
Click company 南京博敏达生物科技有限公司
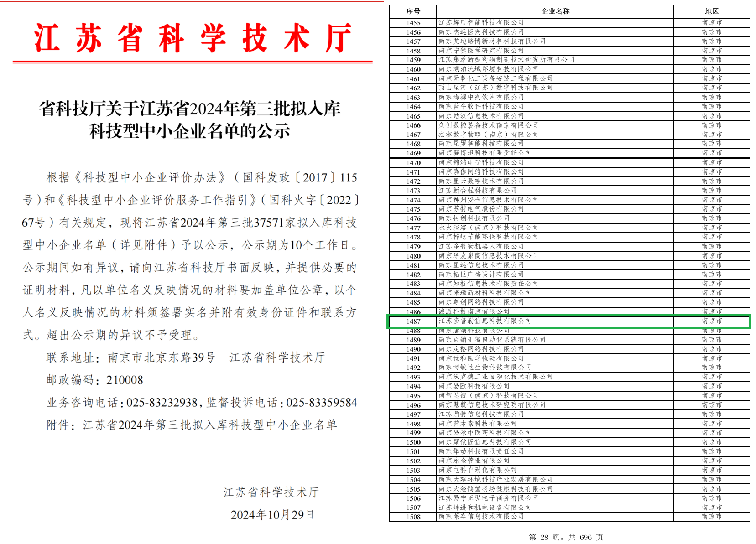485,367
